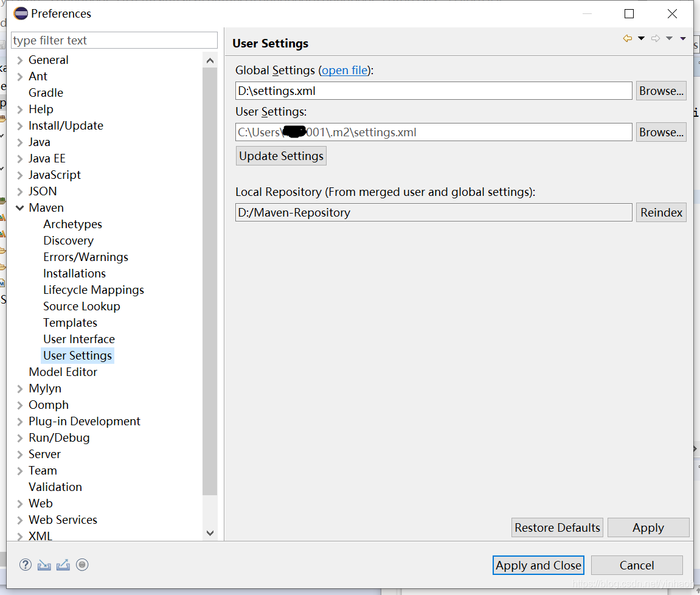The width and height of the screenshot is (700, 595).
Task: Collapse the Maven tree node
Action: [19, 208]
